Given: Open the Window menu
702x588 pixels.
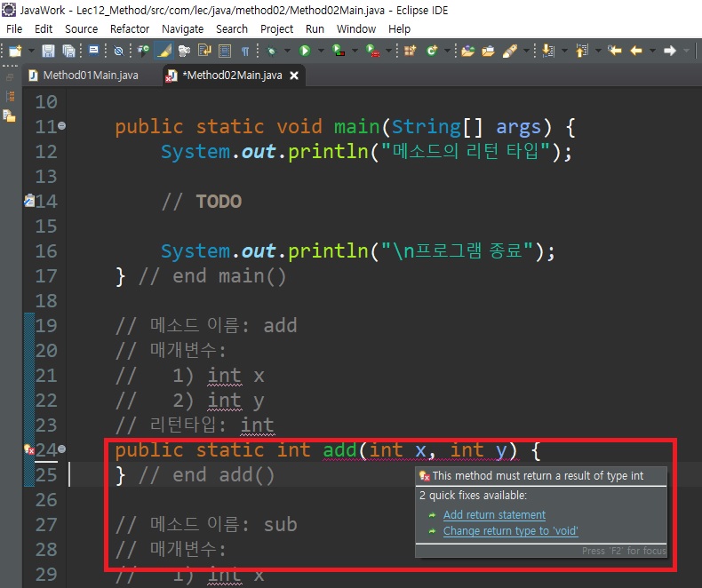Looking at the screenshot, I should 356,29.
